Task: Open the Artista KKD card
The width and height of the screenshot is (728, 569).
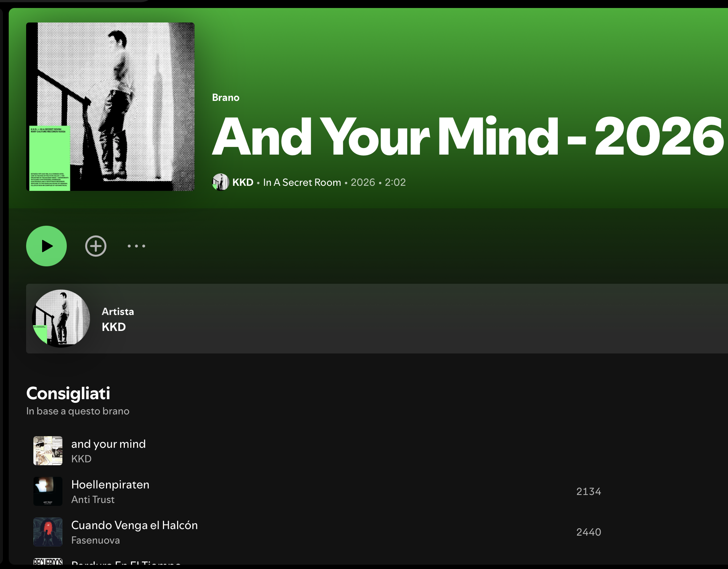Action: [x=377, y=319]
